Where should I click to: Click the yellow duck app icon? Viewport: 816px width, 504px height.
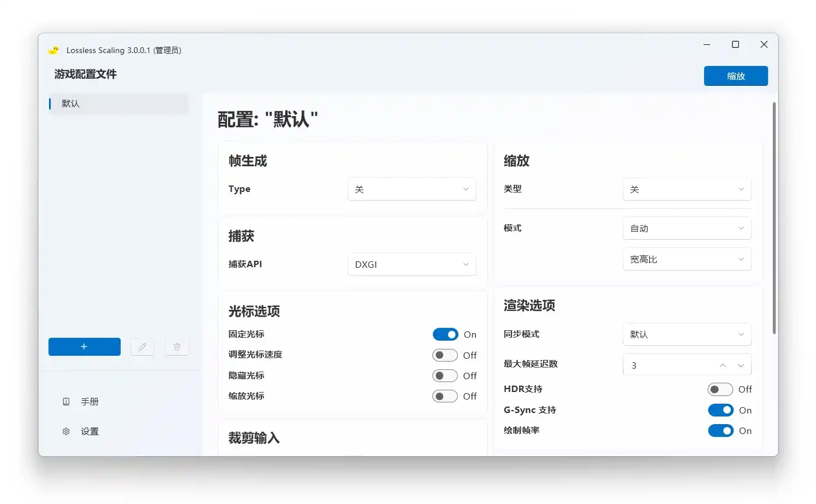click(x=54, y=50)
